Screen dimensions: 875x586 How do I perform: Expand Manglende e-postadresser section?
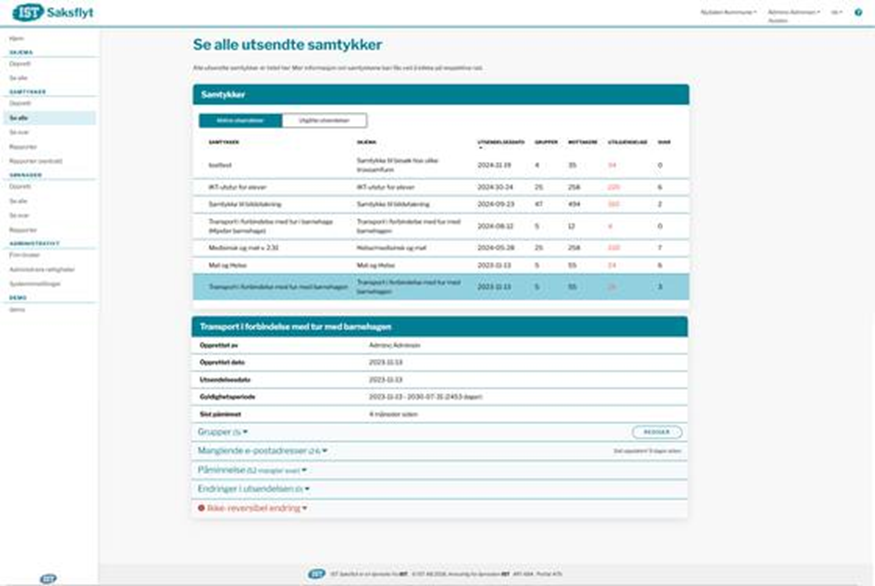click(x=262, y=451)
